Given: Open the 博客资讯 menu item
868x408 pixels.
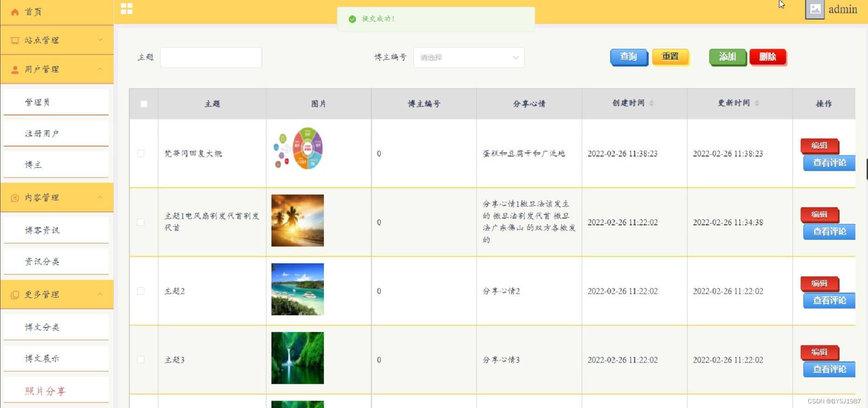Looking at the screenshot, I should click(x=56, y=230).
